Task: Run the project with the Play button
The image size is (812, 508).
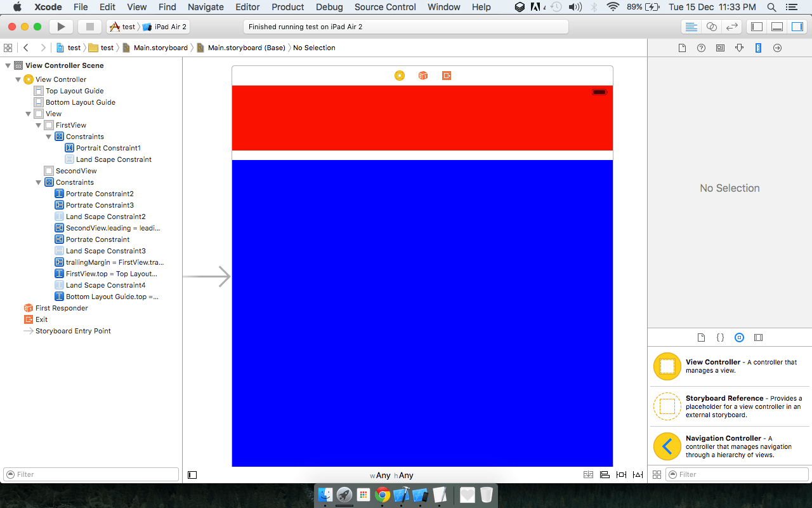Action: 61,27
